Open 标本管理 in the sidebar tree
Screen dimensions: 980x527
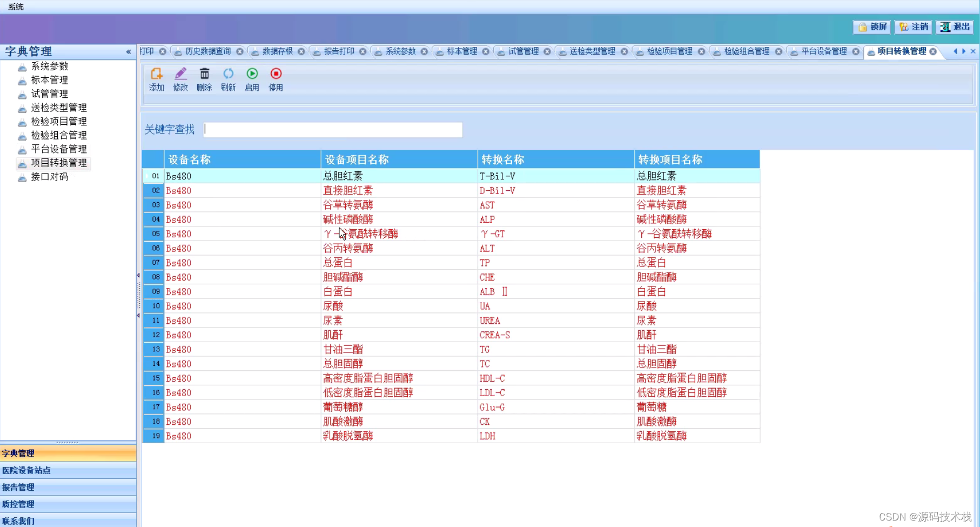[x=50, y=80]
